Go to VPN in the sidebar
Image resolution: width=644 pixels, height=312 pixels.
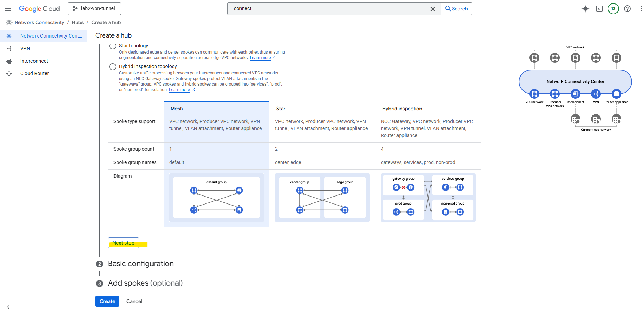click(x=25, y=48)
